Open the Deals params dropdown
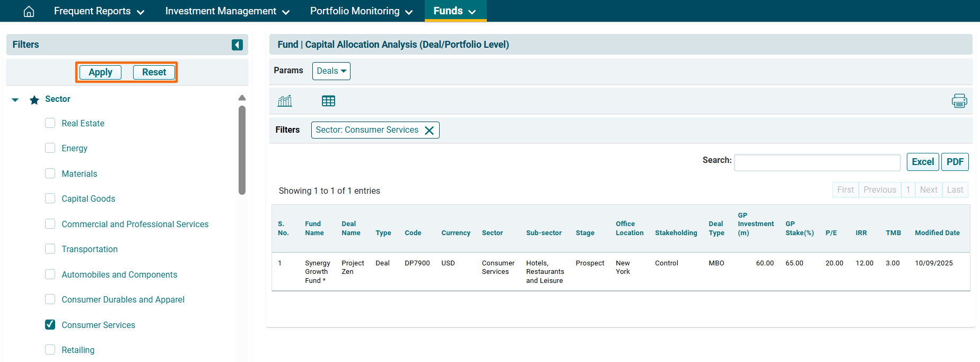This screenshot has width=980, height=362. [x=331, y=71]
